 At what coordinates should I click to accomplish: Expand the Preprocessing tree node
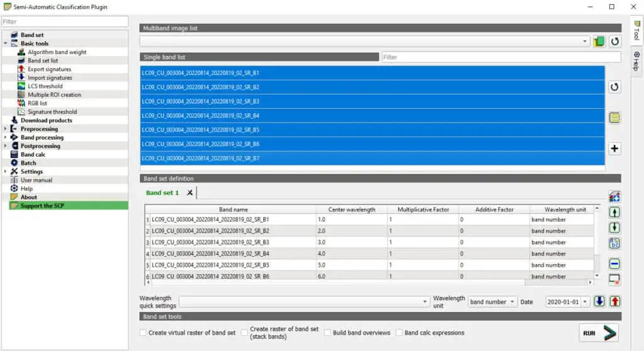click(5, 129)
